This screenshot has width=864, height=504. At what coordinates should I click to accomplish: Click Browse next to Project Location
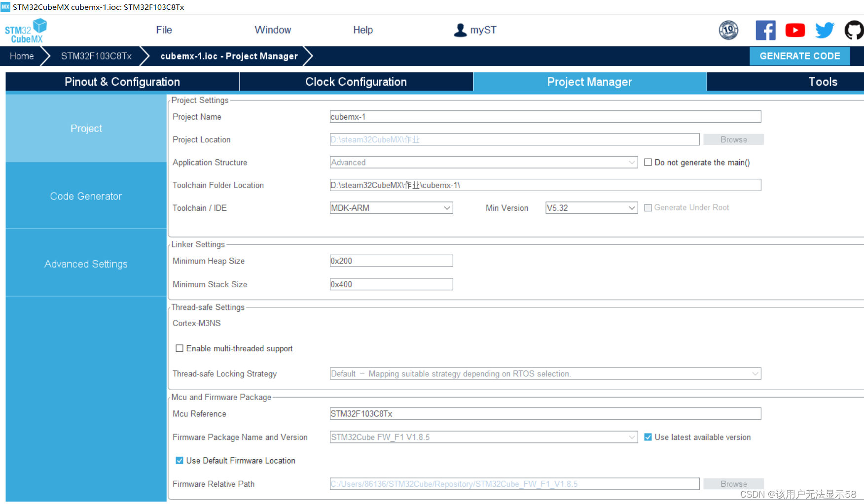pos(733,139)
